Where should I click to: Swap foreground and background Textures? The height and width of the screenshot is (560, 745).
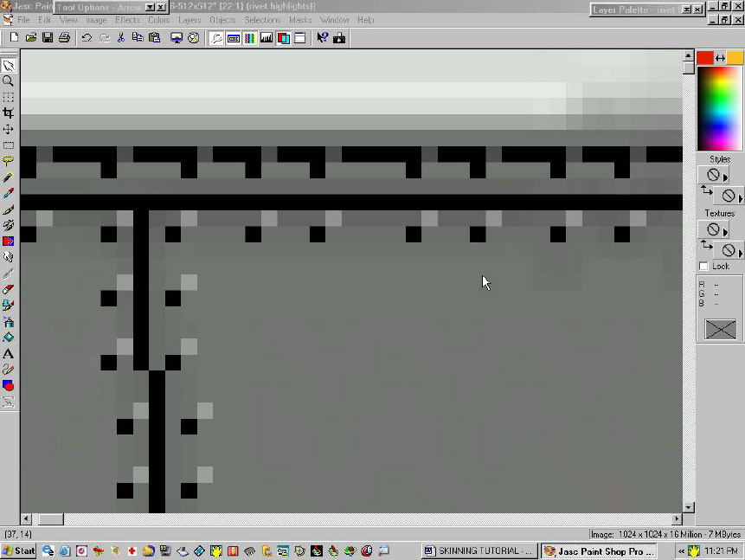707,246
